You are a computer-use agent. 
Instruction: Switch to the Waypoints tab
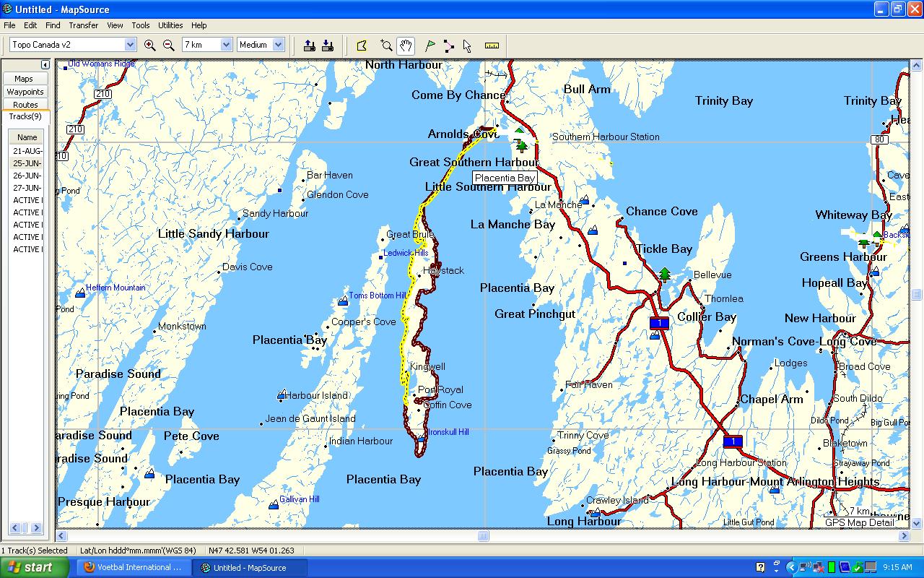pos(25,91)
